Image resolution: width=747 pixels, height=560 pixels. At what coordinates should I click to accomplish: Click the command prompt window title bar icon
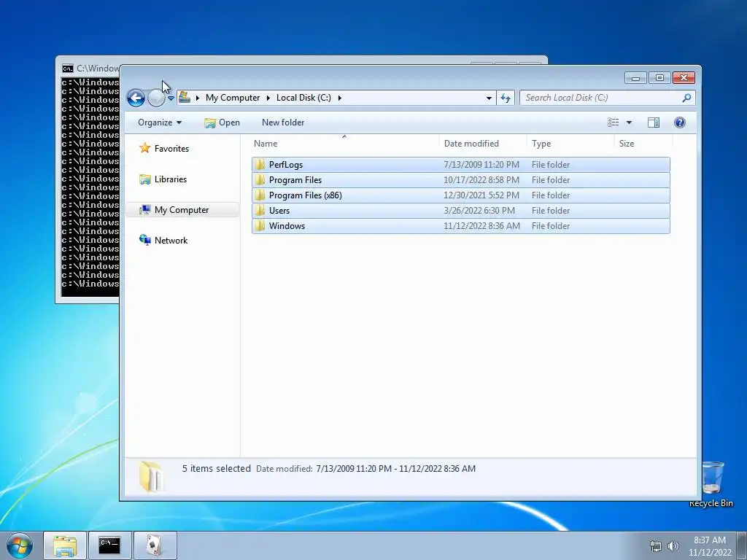68,69
